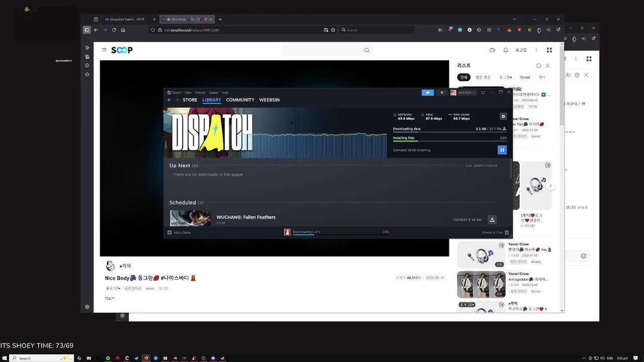Go to browser home page

[123, 30]
